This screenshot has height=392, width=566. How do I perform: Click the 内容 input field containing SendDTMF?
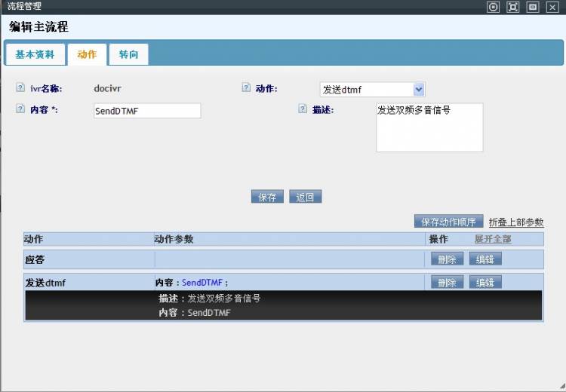pos(147,111)
